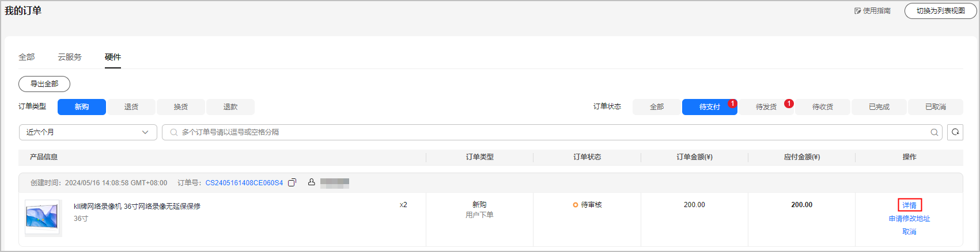Open the 使用指南 usage guide link
980x252 pixels.
[x=872, y=10]
